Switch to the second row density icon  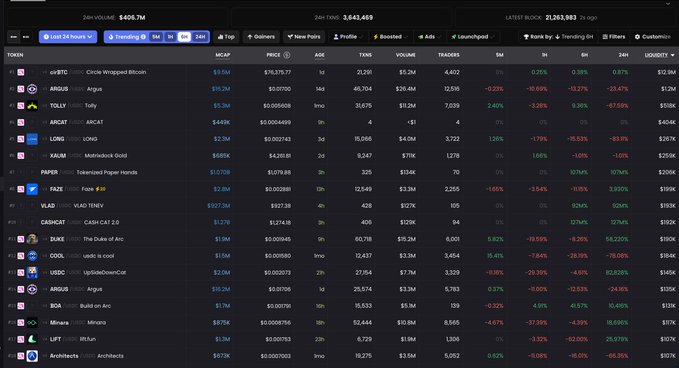click(26, 37)
